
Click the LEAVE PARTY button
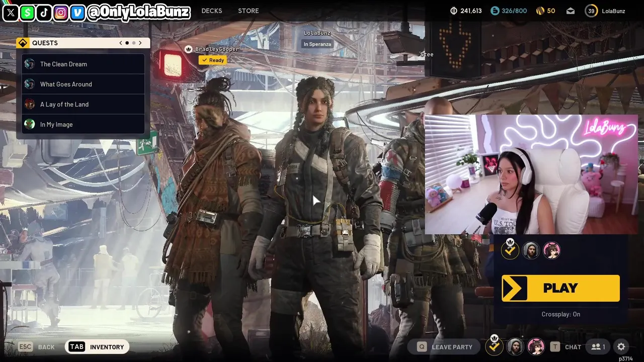tap(445, 347)
